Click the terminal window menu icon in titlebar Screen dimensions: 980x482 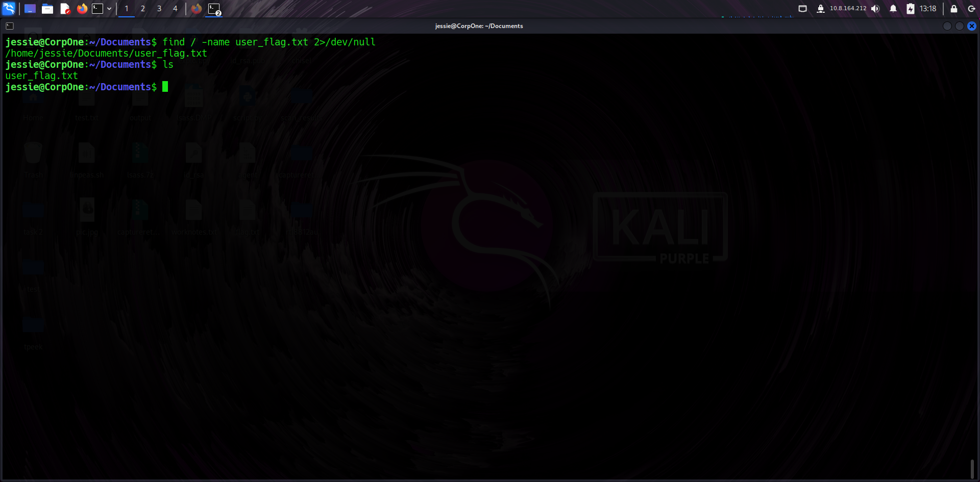click(10, 26)
